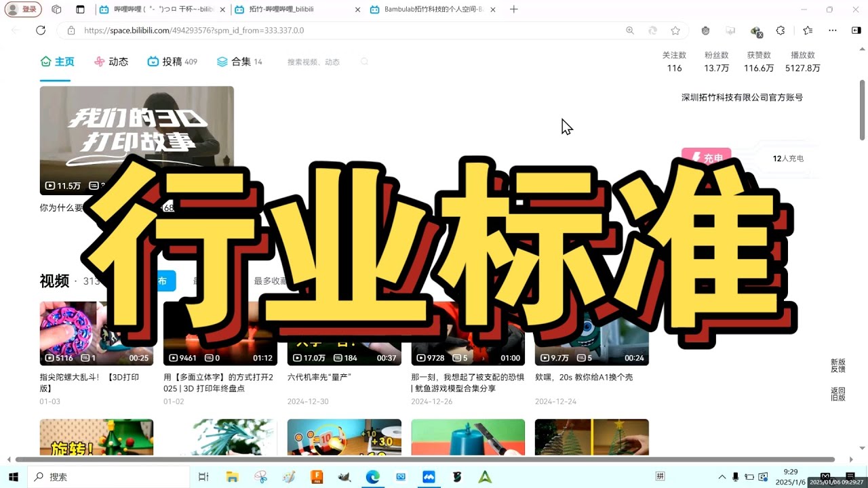Close the 拓竹-哔哩哔哩_bilibili tab
Viewport: 868px width, 488px height.
point(357,9)
